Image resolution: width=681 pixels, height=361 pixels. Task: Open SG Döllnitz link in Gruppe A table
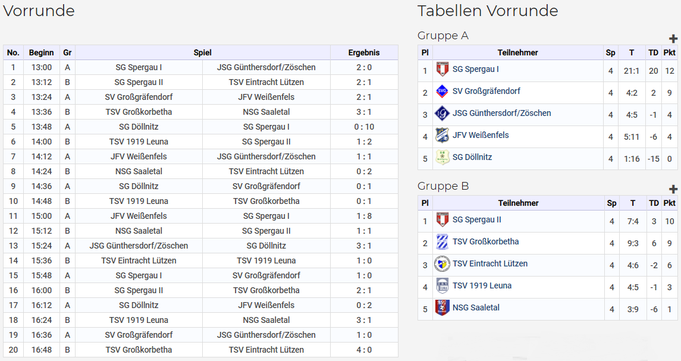(472, 157)
